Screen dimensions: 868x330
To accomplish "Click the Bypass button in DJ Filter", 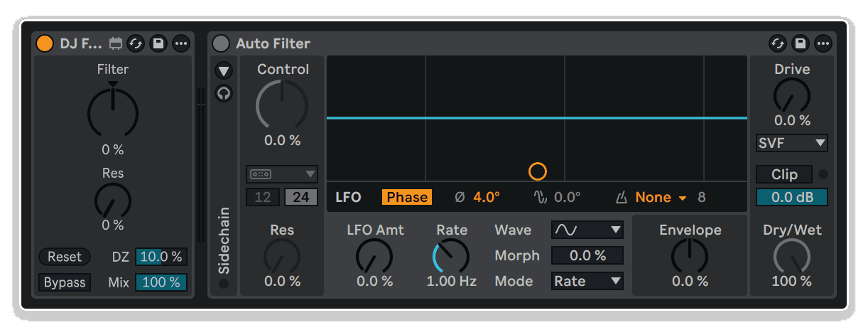I will tap(65, 282).
